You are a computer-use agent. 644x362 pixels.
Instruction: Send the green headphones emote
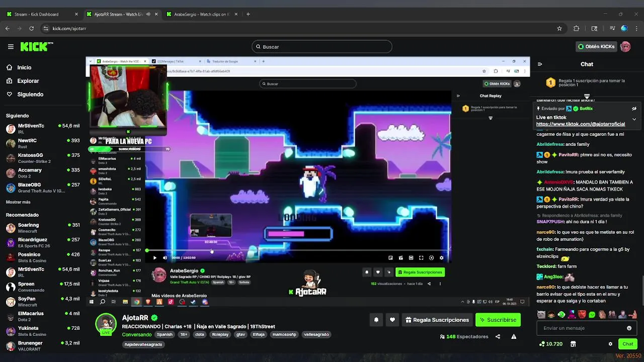[x=561, y=315]
